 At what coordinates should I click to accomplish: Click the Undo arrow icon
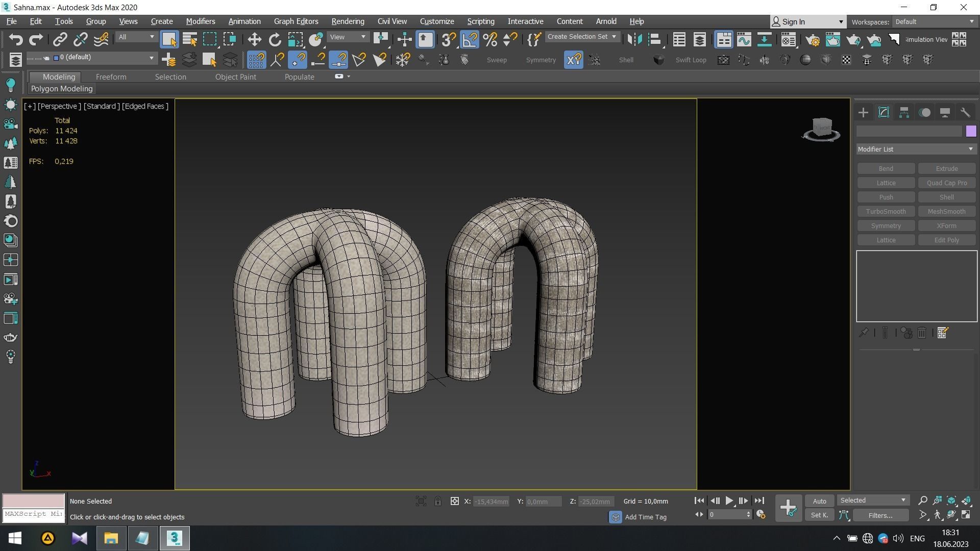(x=16, y=39)
